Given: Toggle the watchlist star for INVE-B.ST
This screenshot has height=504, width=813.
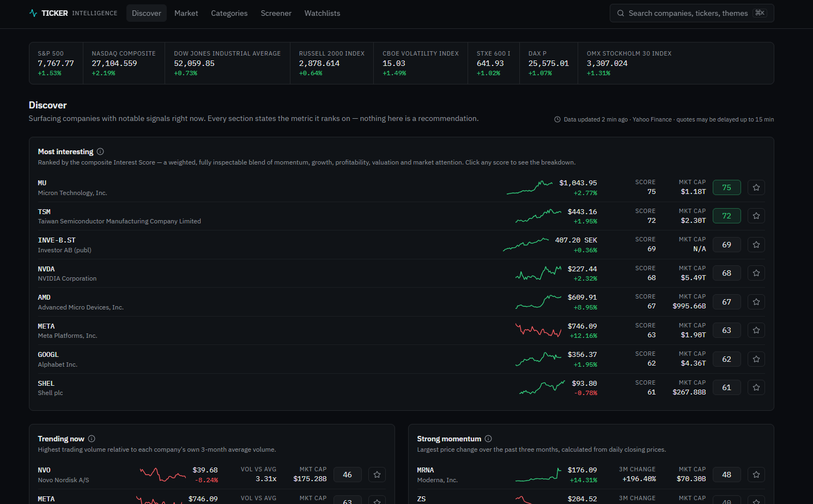Looking at the screenshot, I should tap(756, 245).
